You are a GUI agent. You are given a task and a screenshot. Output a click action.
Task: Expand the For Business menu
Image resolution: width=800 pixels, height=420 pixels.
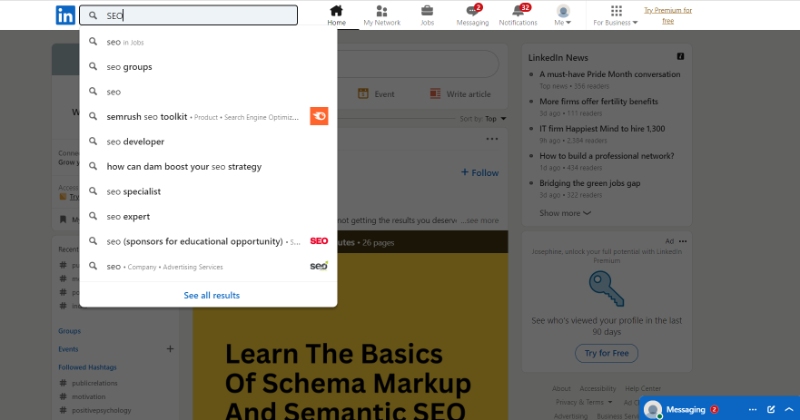click(615, 15)
